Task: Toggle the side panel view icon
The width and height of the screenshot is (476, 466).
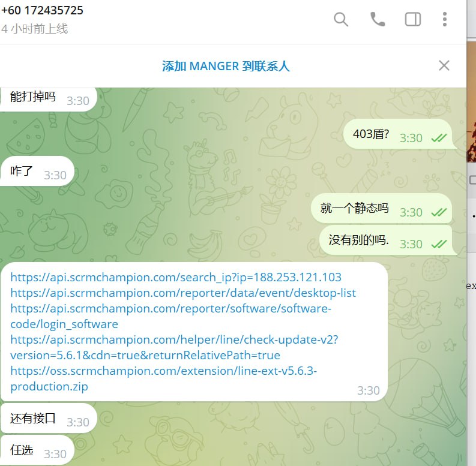Action: tap(413, 20)
